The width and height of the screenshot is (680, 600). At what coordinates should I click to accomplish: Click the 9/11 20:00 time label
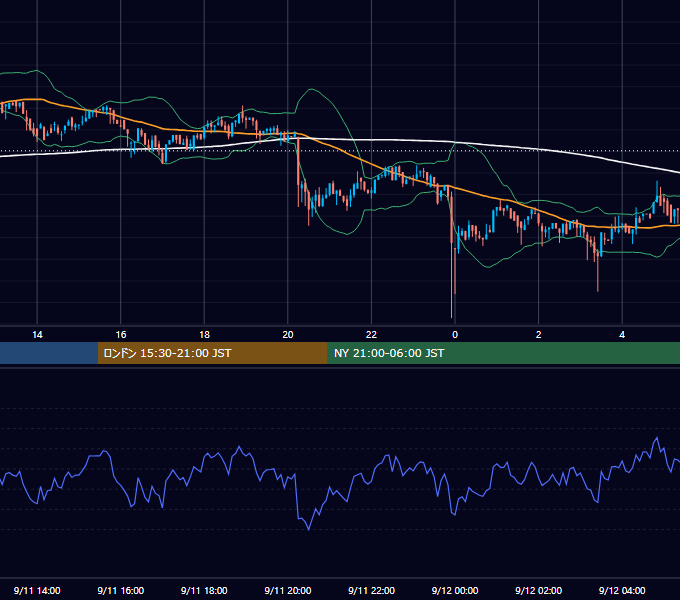[x=288, y=590]
